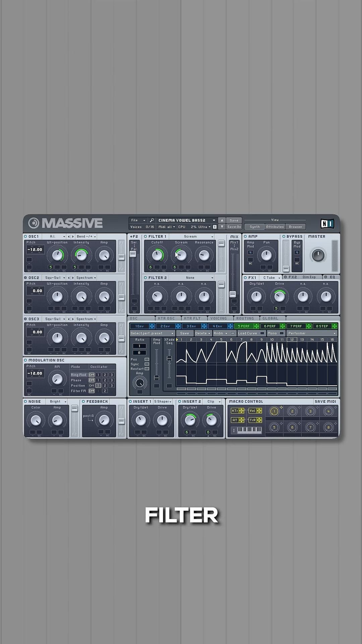Viewport: 362px width, 644px height.
Task: Click the Native Instruments NI logo
Action: click(x=327, y=223)
